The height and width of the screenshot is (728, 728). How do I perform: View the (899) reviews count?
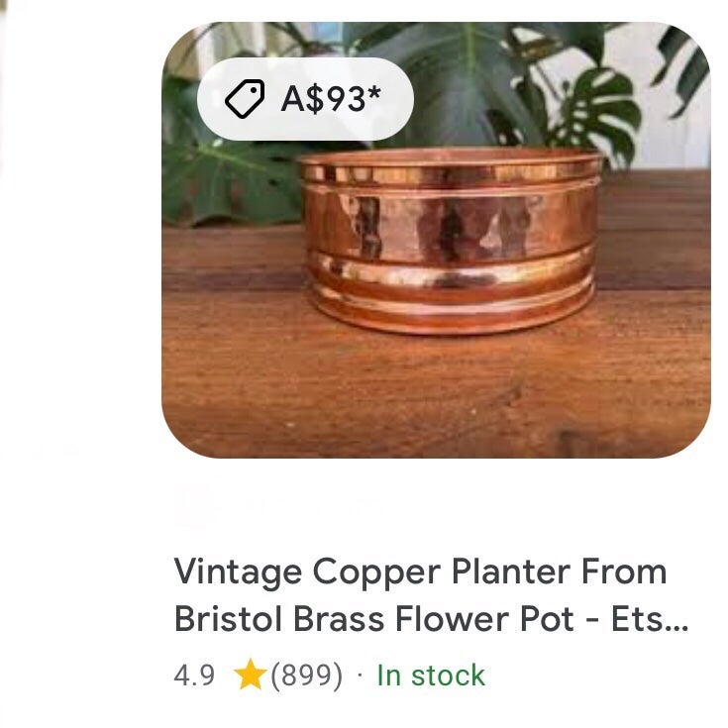[x=306, y=676]
